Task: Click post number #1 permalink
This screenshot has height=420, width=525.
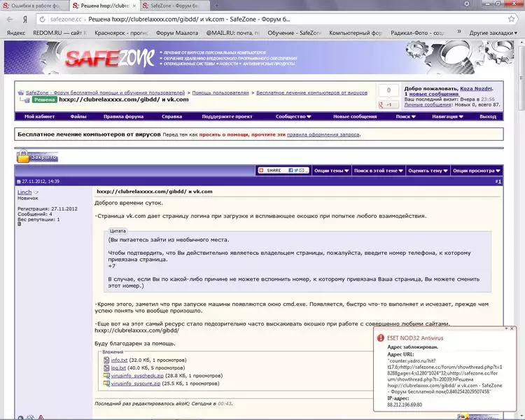Action: 498,181
